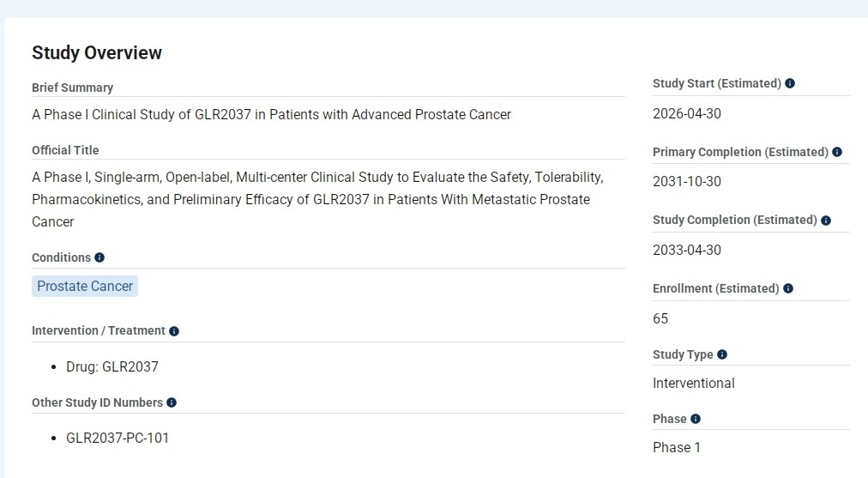Open info icon for Other Study ID Numbers
The width and height of the screenshot is (868, 478).
click(172, 402)
